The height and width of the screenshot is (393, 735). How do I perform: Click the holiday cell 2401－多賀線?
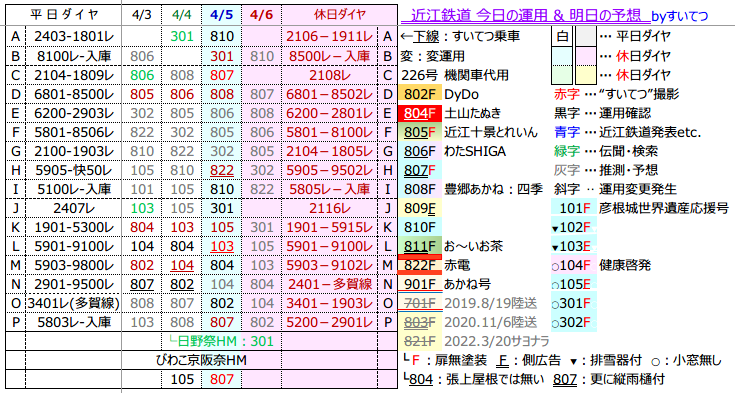click(330, 285)
